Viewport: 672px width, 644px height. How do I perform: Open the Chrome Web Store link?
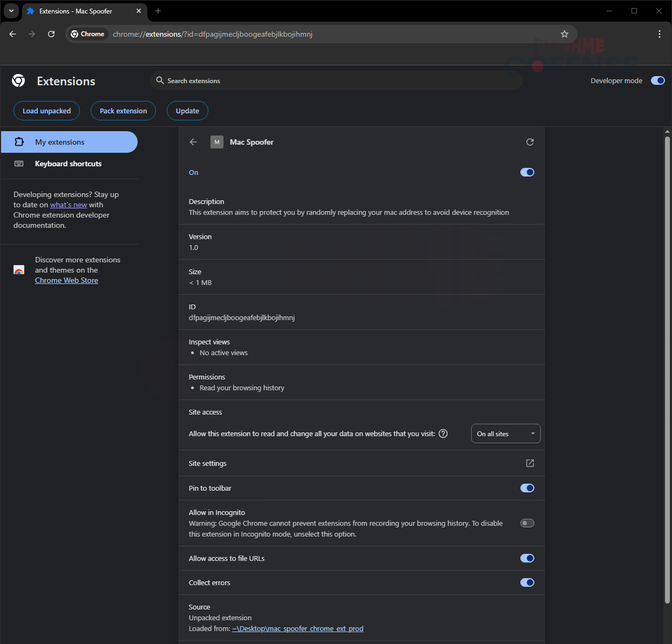(x=66, y=280)
